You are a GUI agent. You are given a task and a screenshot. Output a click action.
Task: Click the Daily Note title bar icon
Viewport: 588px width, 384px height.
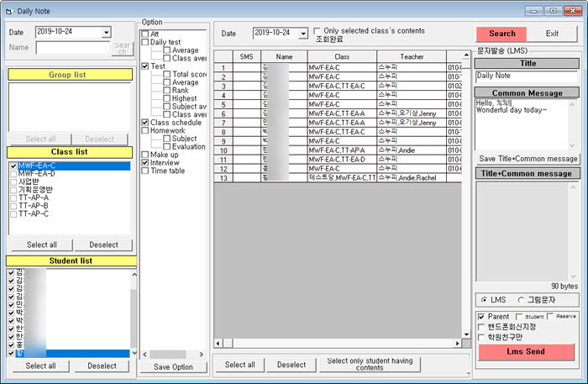(x=9, y=11)
